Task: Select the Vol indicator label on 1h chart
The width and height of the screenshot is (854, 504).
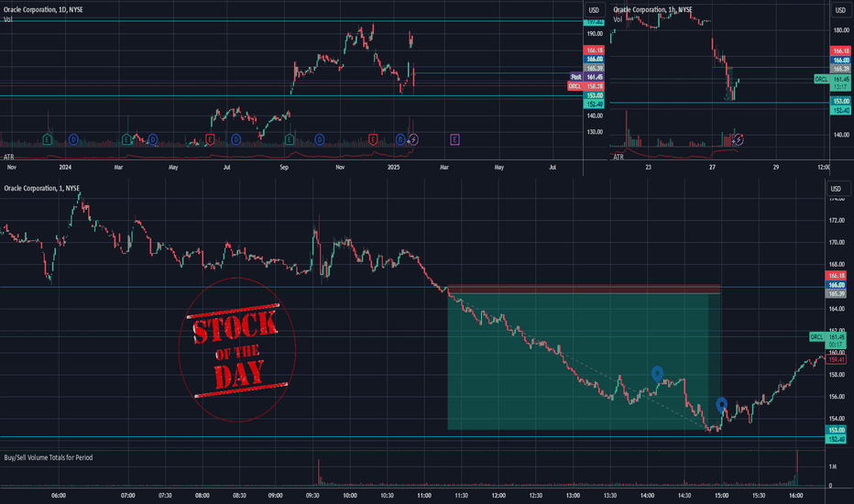Action: click(618, 19)
